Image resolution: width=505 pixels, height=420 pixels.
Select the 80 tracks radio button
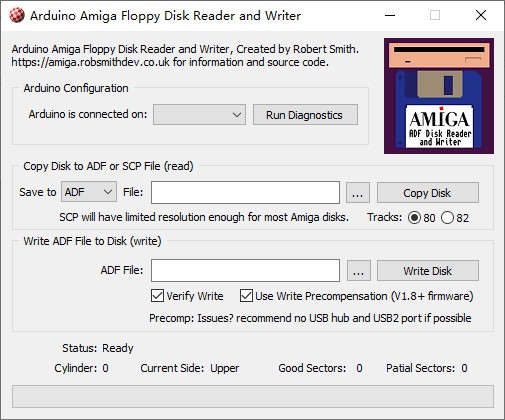[x=421, y=218]
